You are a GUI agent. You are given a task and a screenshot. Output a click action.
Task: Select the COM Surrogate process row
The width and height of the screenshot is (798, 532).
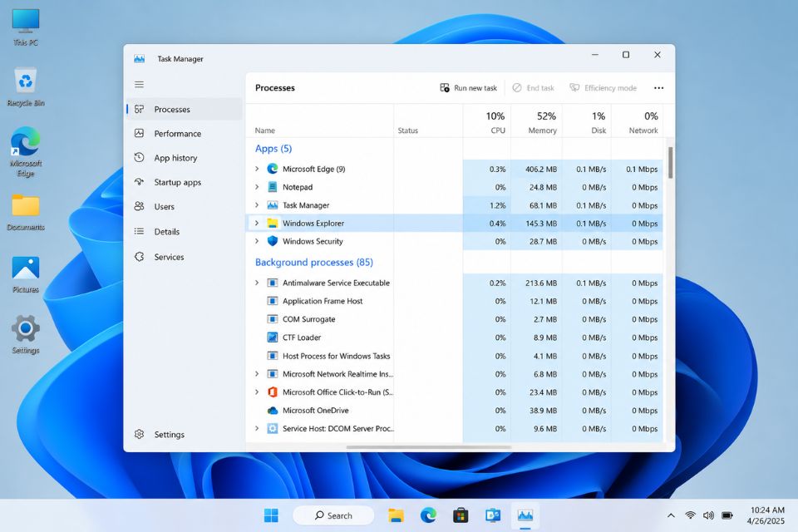(x=454, y=319)
